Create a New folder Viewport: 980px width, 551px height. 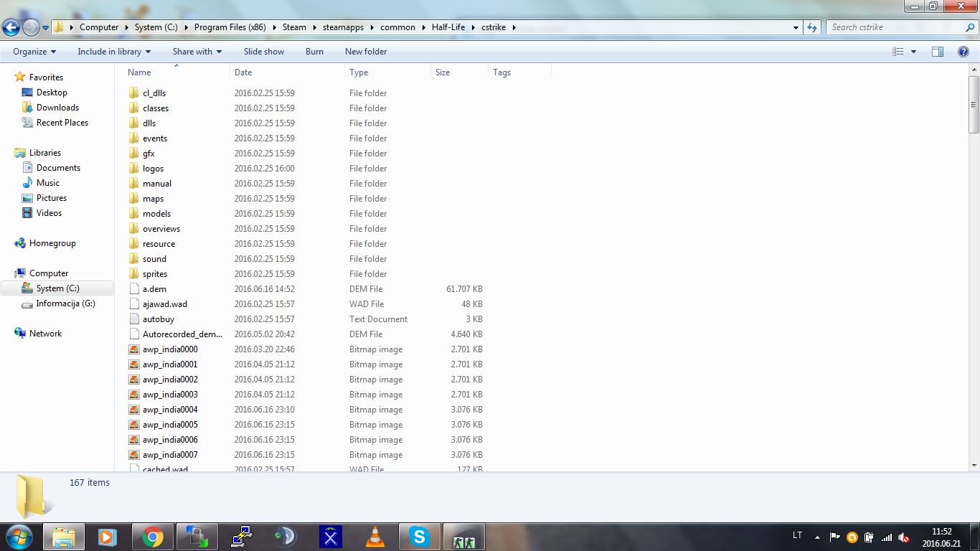(366, 52)
